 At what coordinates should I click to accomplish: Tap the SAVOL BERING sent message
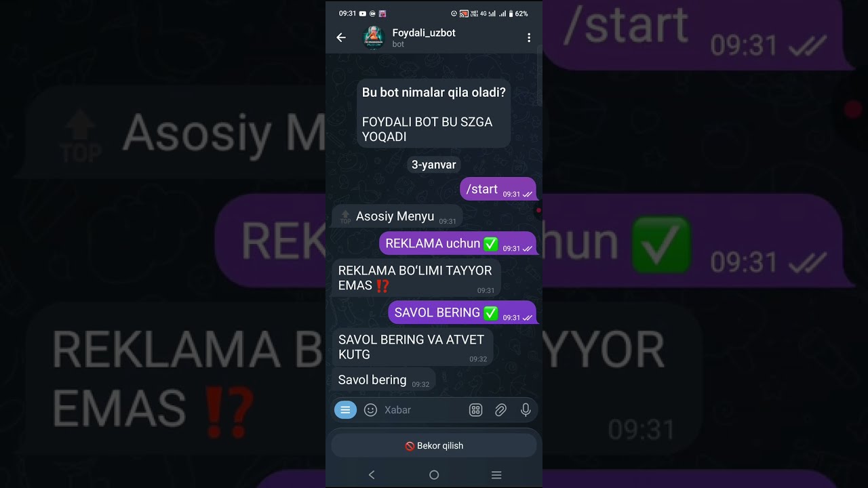pos(462,312)
